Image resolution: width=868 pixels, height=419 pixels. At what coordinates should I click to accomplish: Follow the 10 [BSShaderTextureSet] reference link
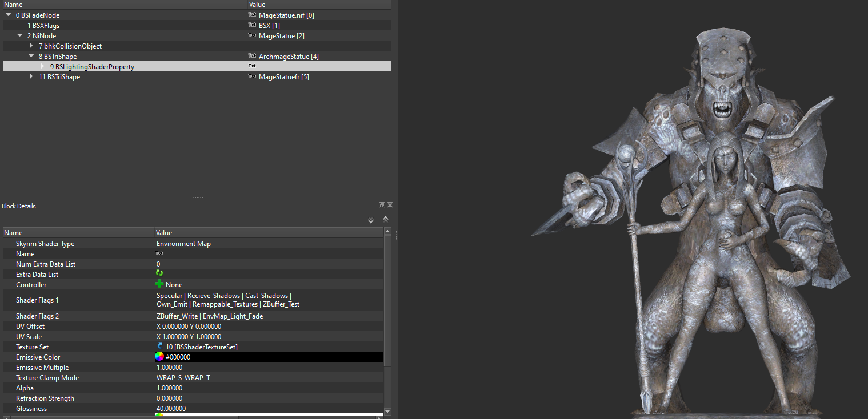tap(202, 347)
